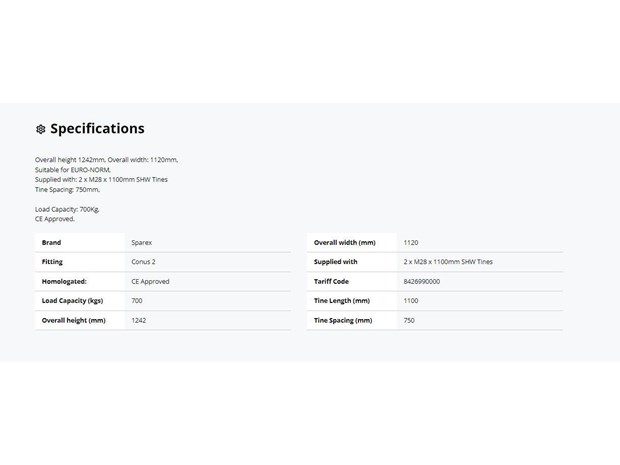Click the Overall width (mm) label
The height and width of the screenshot is (465, 620).
[345, 242]
